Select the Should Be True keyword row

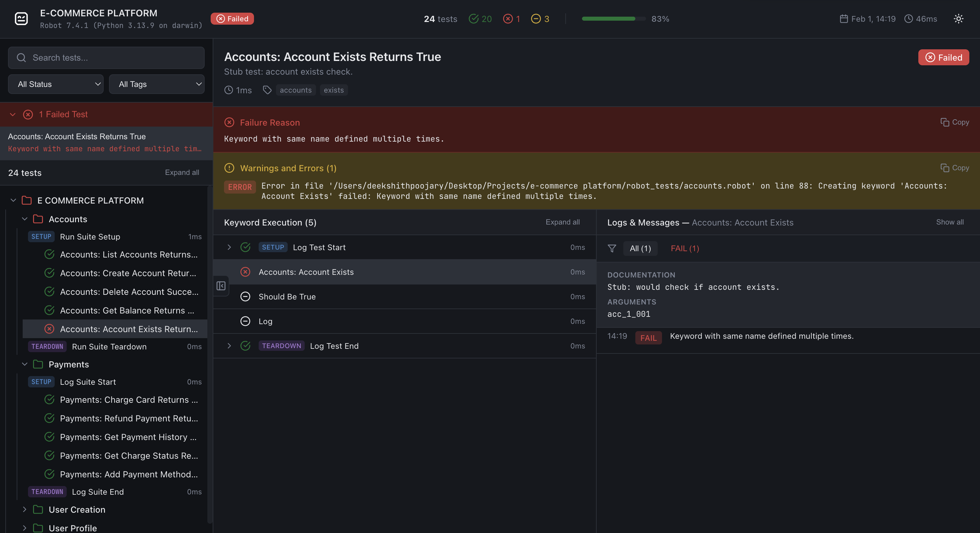click(x=404, y=296)
